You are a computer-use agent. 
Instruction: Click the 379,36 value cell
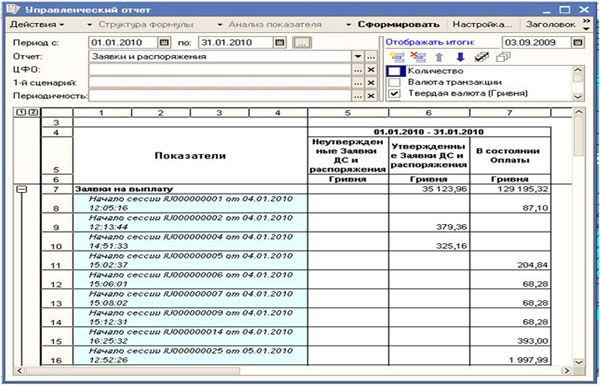pos(429,223)
